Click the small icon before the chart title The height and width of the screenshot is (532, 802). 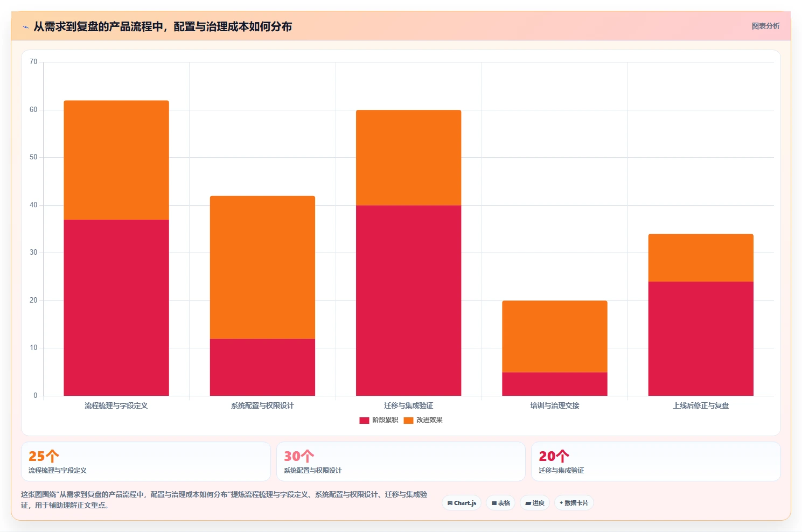coord(25,27)
